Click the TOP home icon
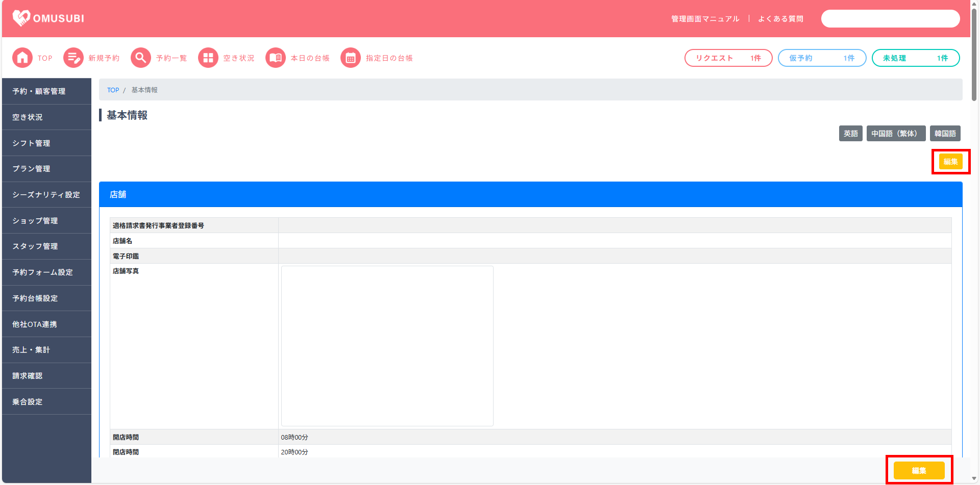Image resolution: width=980 pixels, height=485 pixels. 22,58
